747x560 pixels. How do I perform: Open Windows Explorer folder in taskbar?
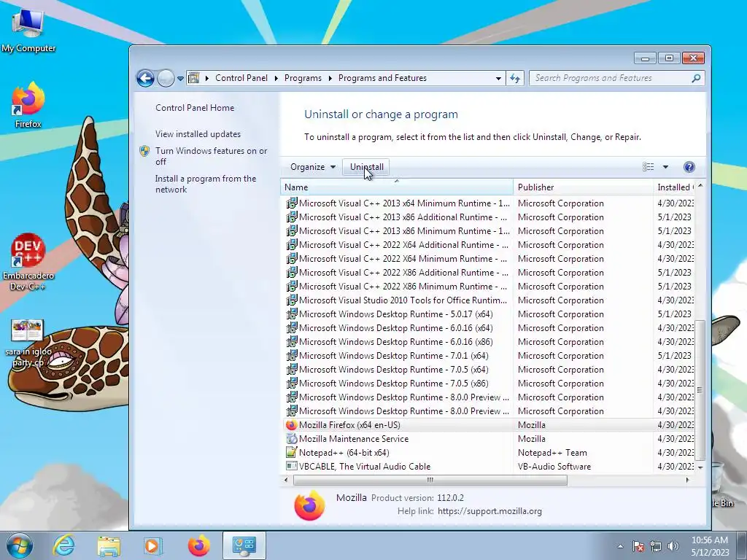pyautogui.click(x=109, y=545)
